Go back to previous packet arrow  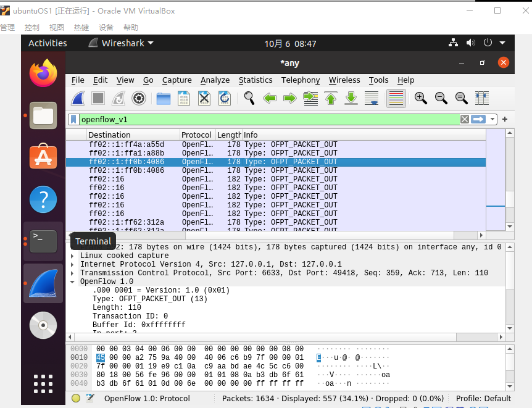tap(270, 98)
